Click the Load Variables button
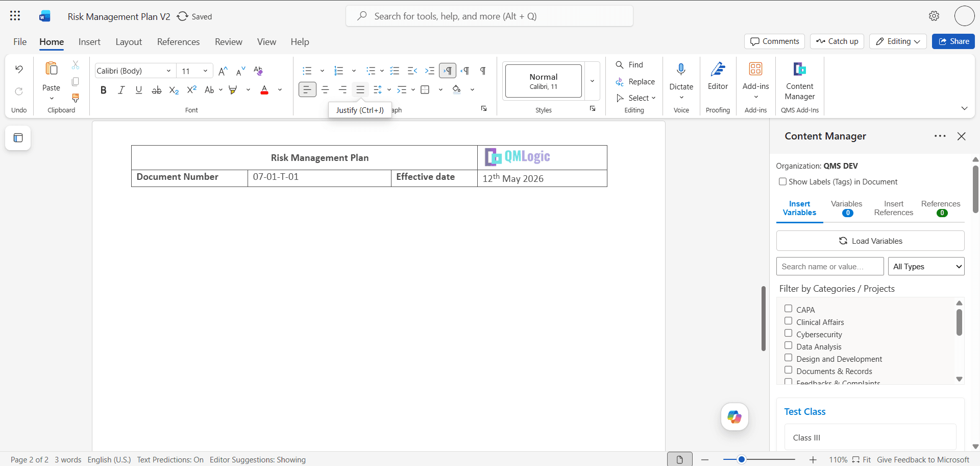The width and height of the screenshot is (980, 466). 870,241
